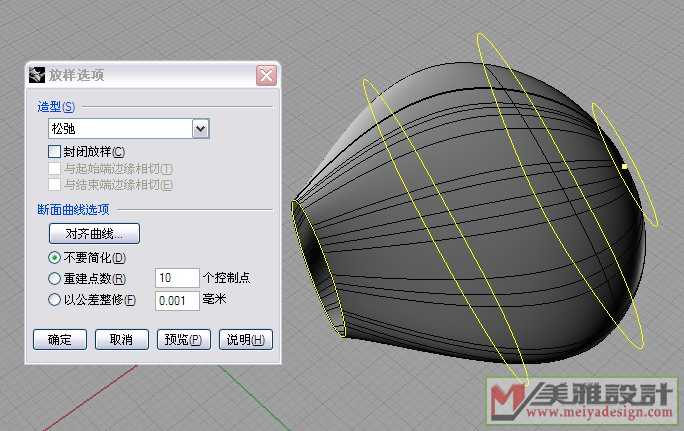The width and height of the screenshot is (684, 431).
Task: Select the 不要简化 radio option
Action: tap(55, 258)
